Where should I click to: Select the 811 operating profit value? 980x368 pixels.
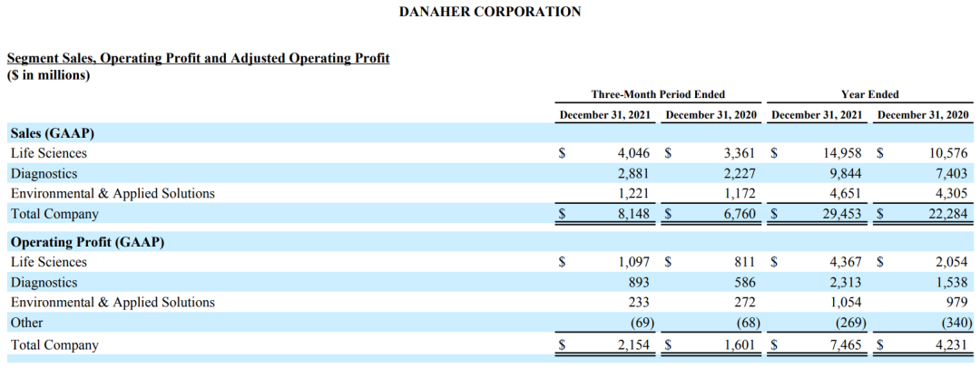click(x=745, y=262)
